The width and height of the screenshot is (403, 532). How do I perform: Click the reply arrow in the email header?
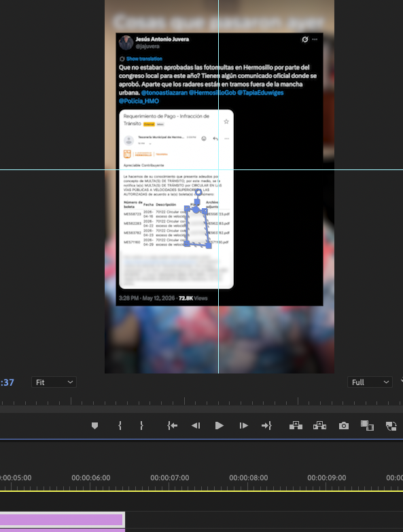[215, 138]
